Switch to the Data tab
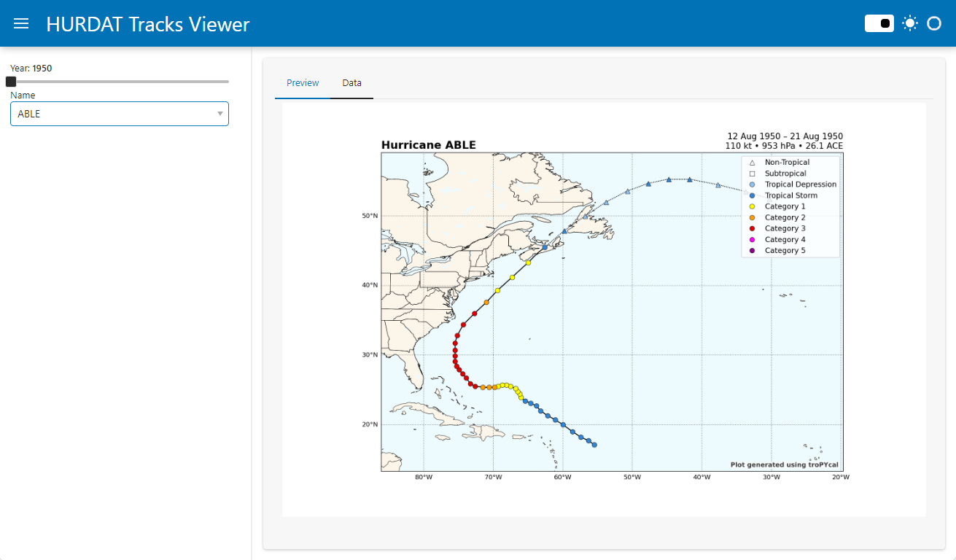The width and height of the screenshot is (956, 560). click(x=351, y=83)
